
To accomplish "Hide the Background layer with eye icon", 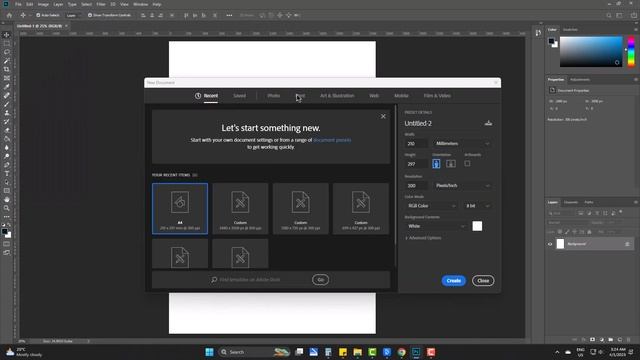I will tap(550, 244).
